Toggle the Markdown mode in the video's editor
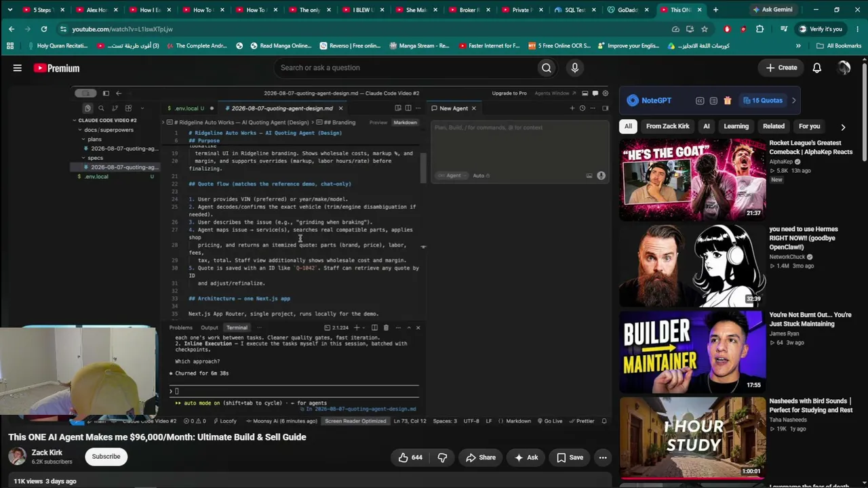This screenshot has height=488, width=868. (x=406, y=123)
